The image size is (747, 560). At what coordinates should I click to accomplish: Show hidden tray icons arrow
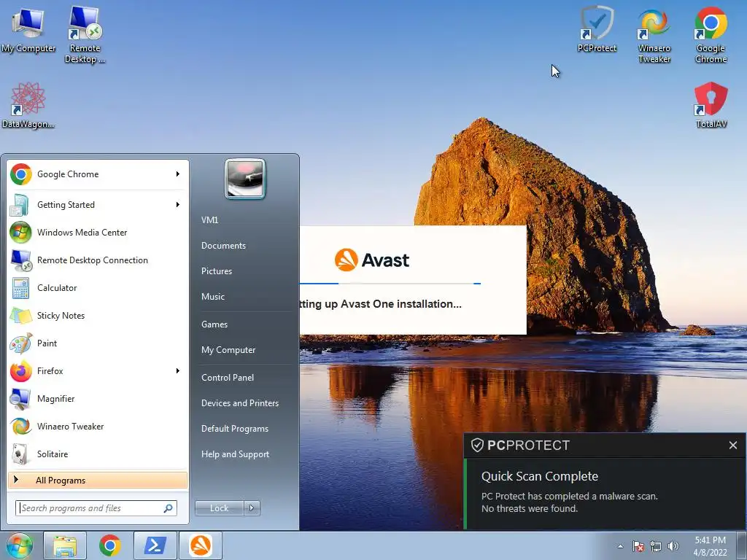[x=620, y=546]
